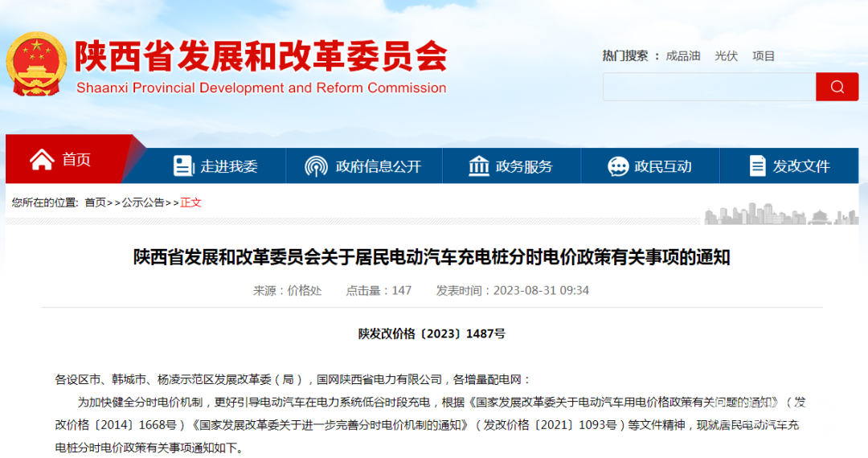
Task: Open the 政府信息公开 menu item
Action: tap(364, 166)
